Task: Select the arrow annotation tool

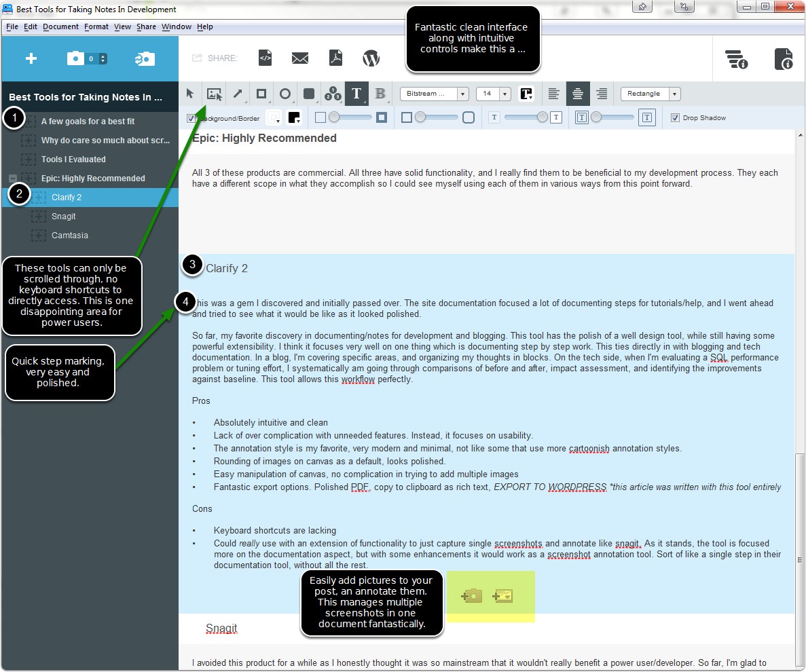Action: tap(238, 94)
